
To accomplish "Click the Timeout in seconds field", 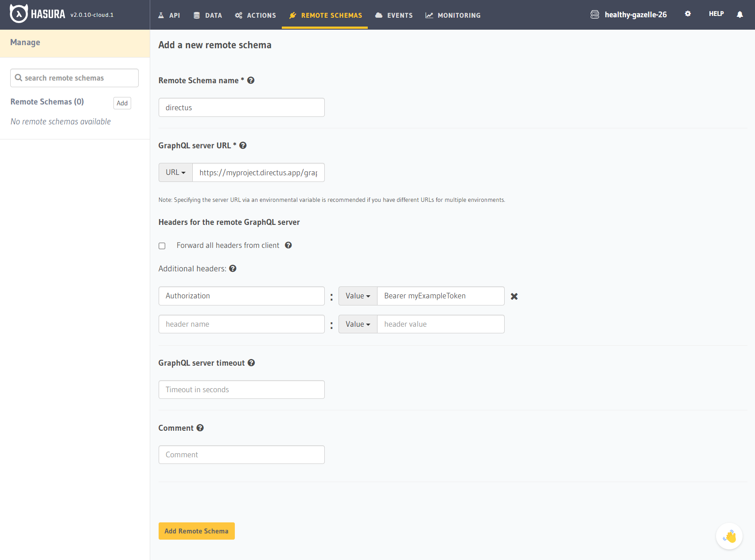I will pyautogui.click(x=241, y=390).
